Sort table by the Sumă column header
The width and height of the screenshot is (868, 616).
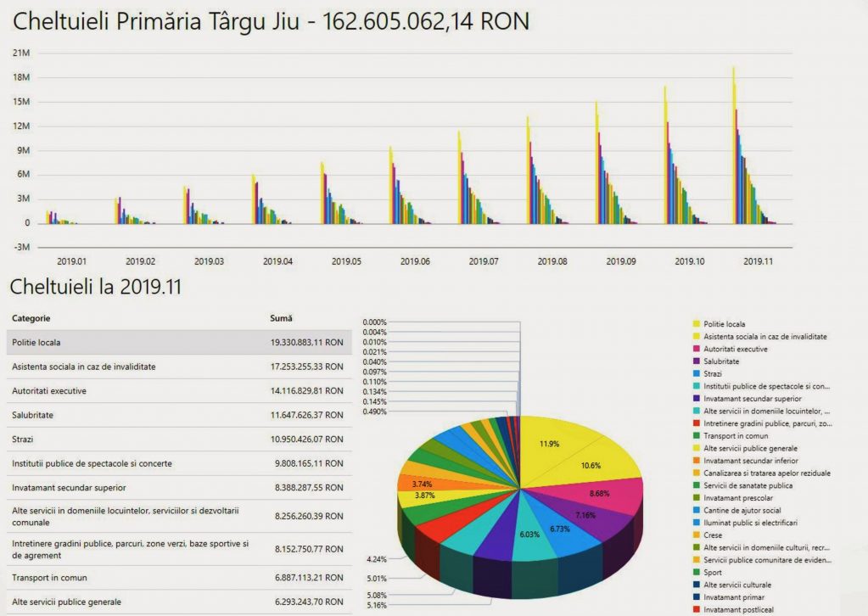281,318
